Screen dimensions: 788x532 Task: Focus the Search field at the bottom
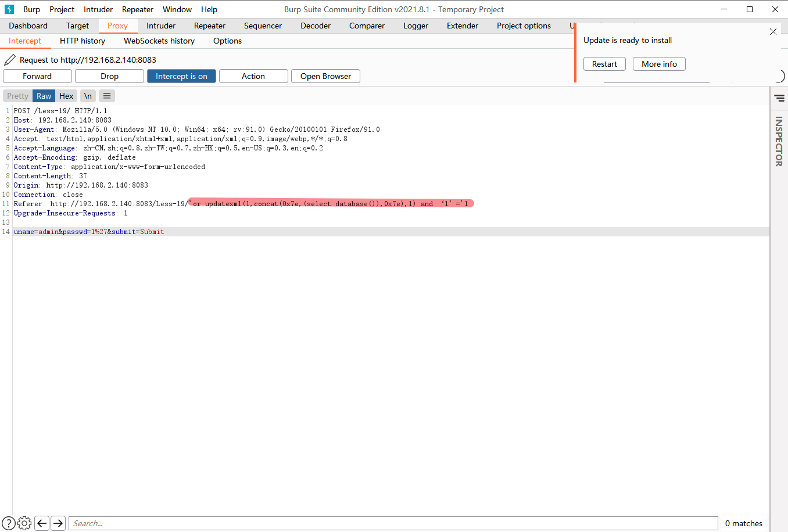click(393, 523)
